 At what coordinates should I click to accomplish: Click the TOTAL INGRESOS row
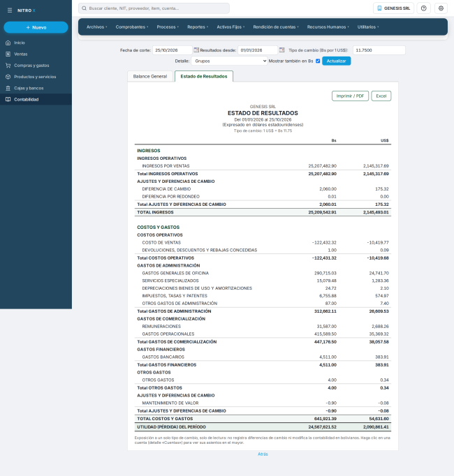[x=263, y=212]
